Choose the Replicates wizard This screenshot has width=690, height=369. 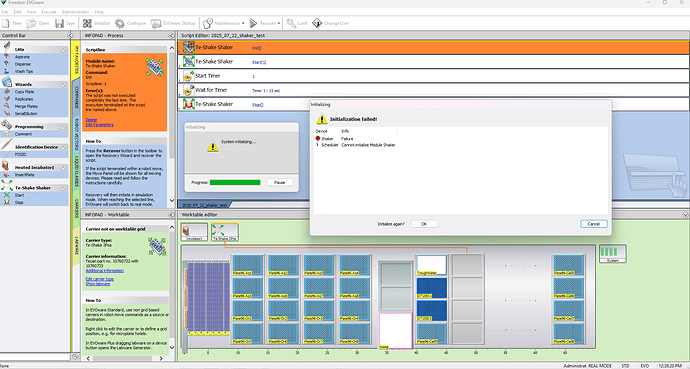coord(24,99)
